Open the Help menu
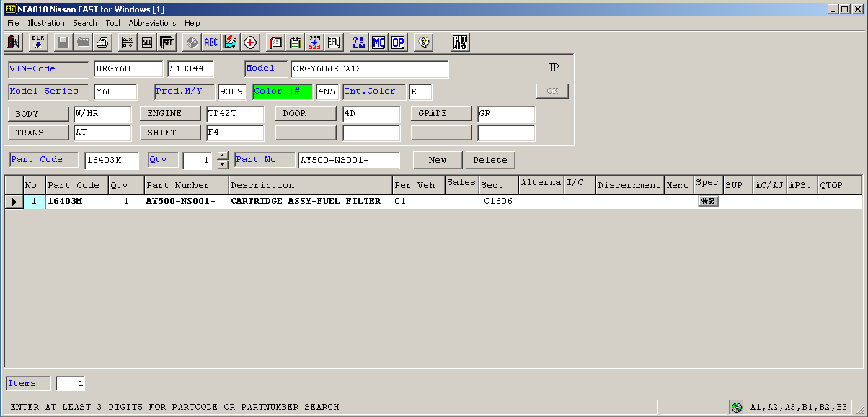 tap(192, 23)
